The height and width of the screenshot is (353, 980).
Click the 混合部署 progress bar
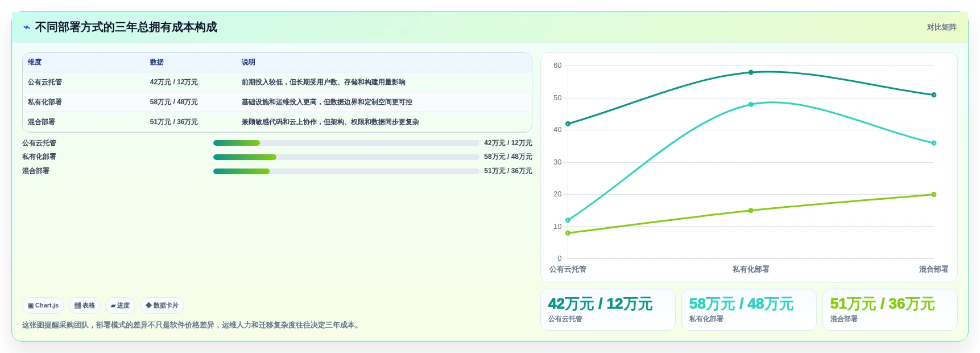click(346, 171)
